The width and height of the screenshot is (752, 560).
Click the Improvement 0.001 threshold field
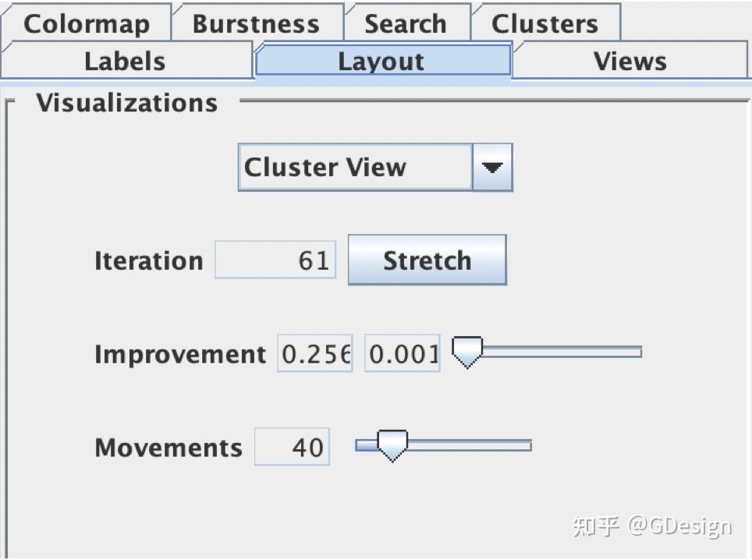tap(403, 354)
